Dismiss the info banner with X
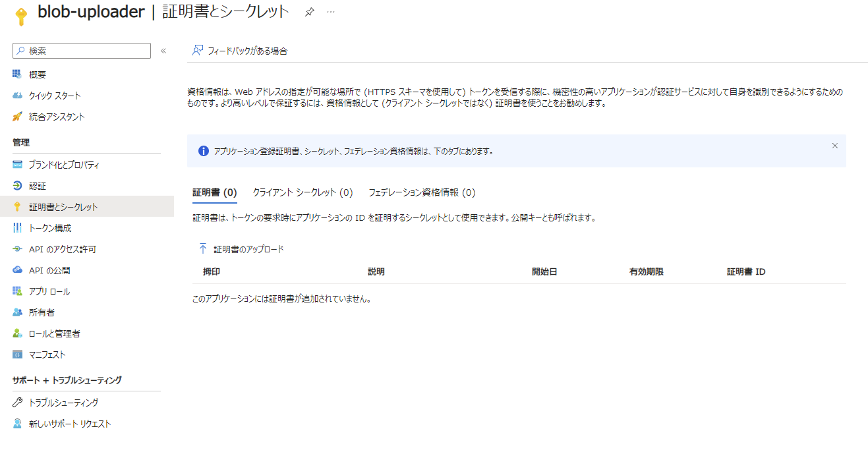Screen dimensions: 868x456 pos(835,146)
